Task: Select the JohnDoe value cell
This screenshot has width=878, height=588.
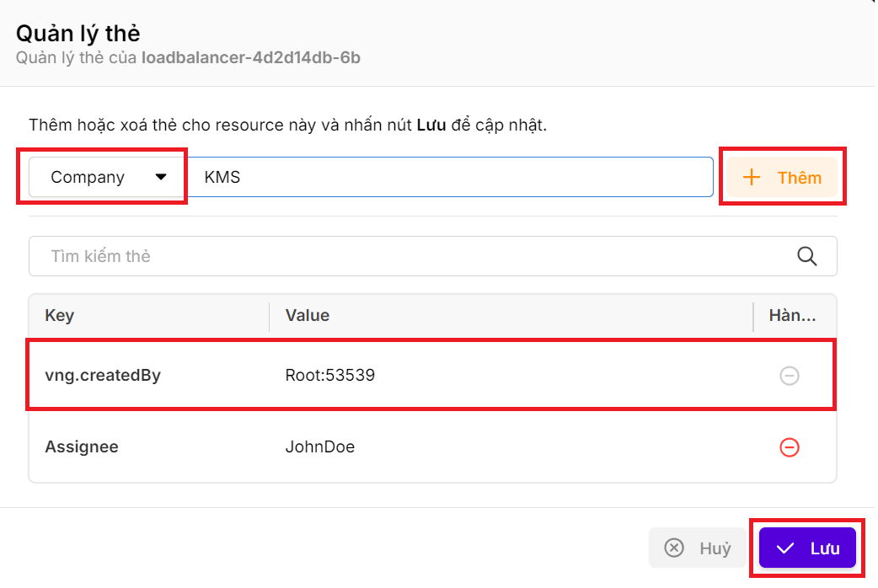Action: pos(320,447)
